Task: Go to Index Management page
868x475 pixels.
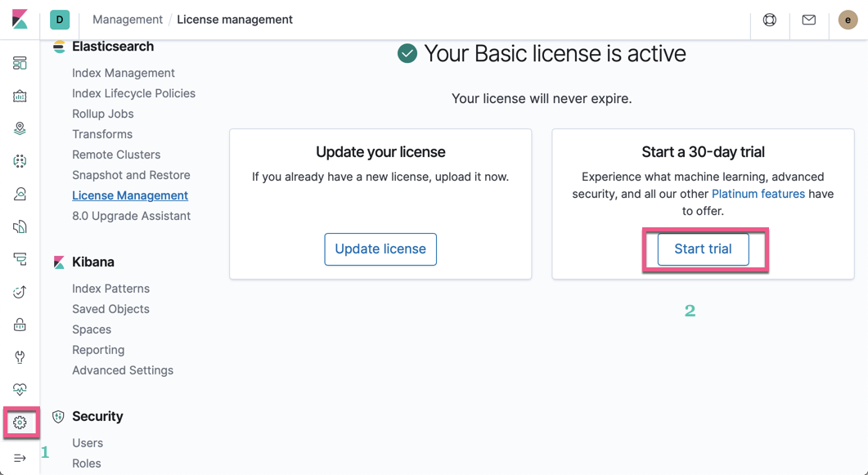Action: tap(124, 73)
